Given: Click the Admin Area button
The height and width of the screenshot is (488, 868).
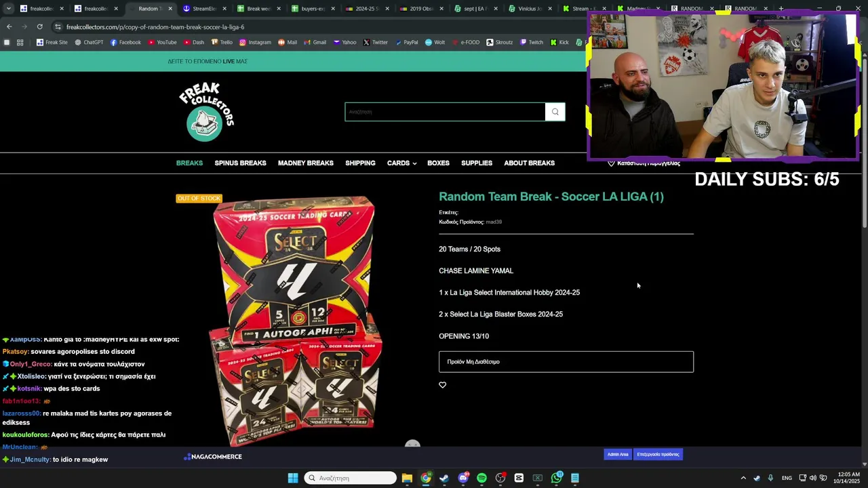Looking at the screenshot, I should click(x=618, y=454).
